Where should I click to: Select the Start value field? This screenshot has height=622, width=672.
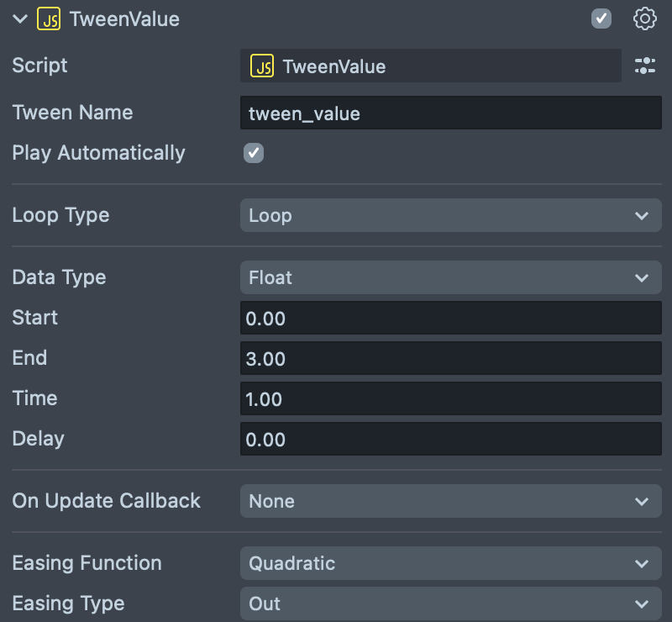[x=450, y=318]
